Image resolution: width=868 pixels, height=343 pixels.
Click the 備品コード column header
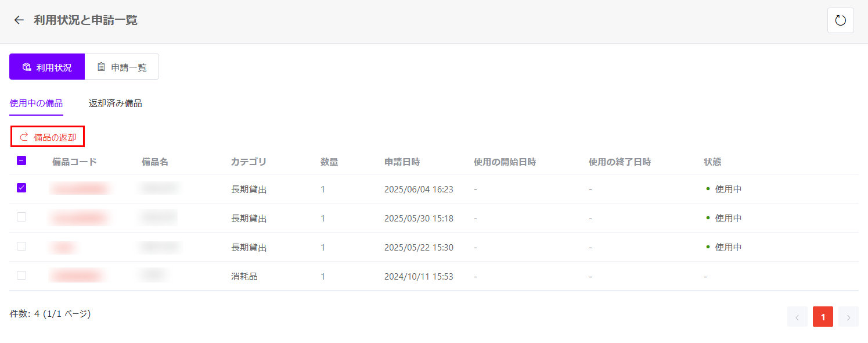(74, 162)
